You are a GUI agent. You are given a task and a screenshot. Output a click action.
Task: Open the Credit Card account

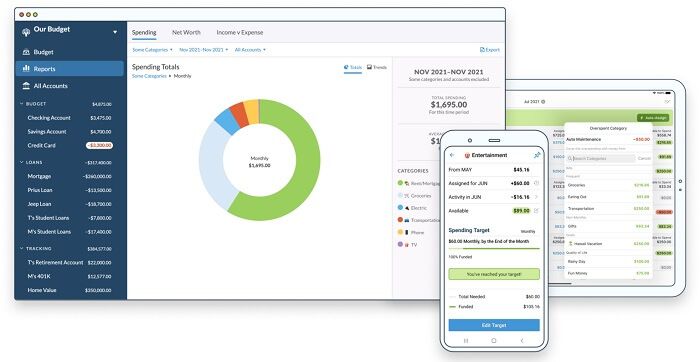[x=70, y=146]
